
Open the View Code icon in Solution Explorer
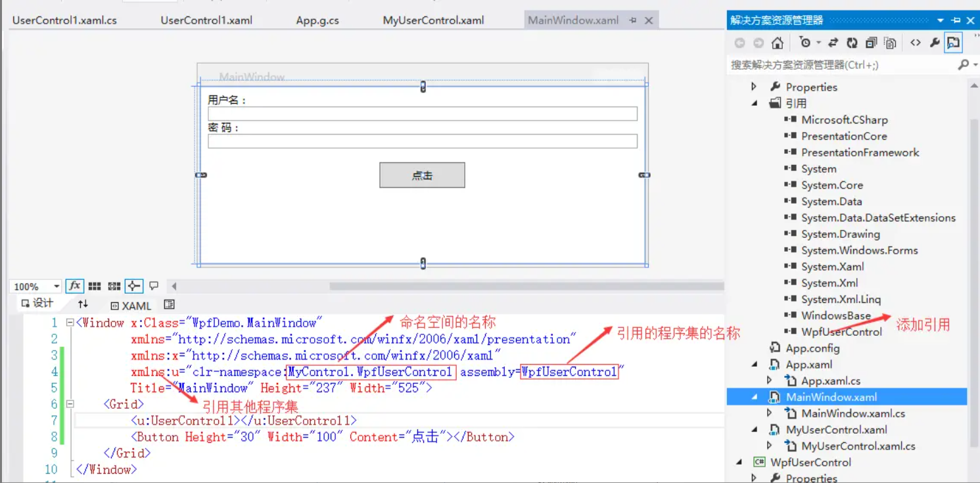click(916, 42)
